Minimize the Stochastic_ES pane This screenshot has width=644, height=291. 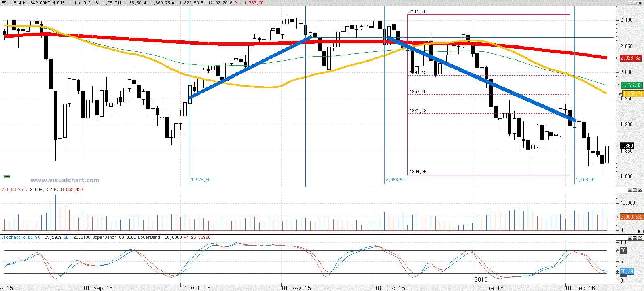[x=630, y=238]
